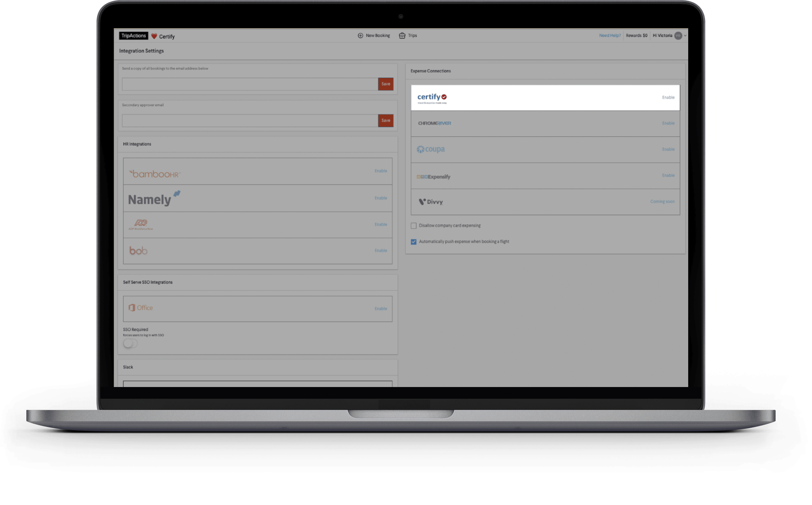Enable the Certify expense connection
The height and width of the screenshot is (505, 812).
pos(668,98)
